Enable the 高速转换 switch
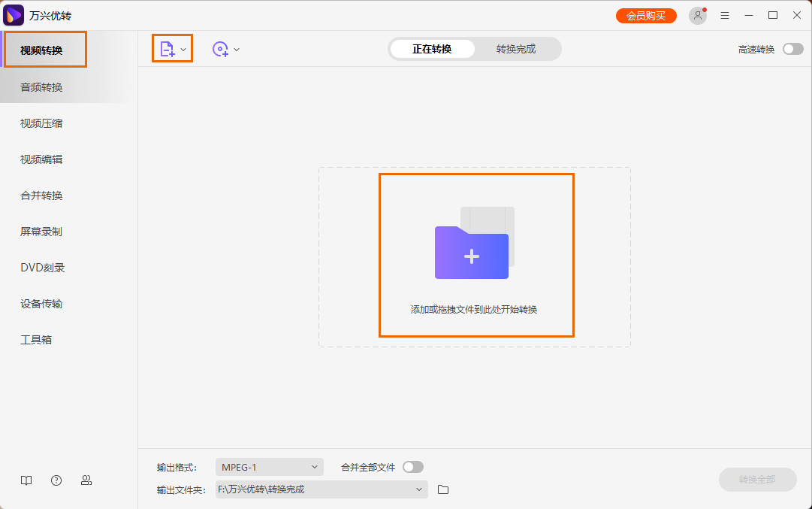The height and width of the screenshot is (509, 812). tap(792, 47)
